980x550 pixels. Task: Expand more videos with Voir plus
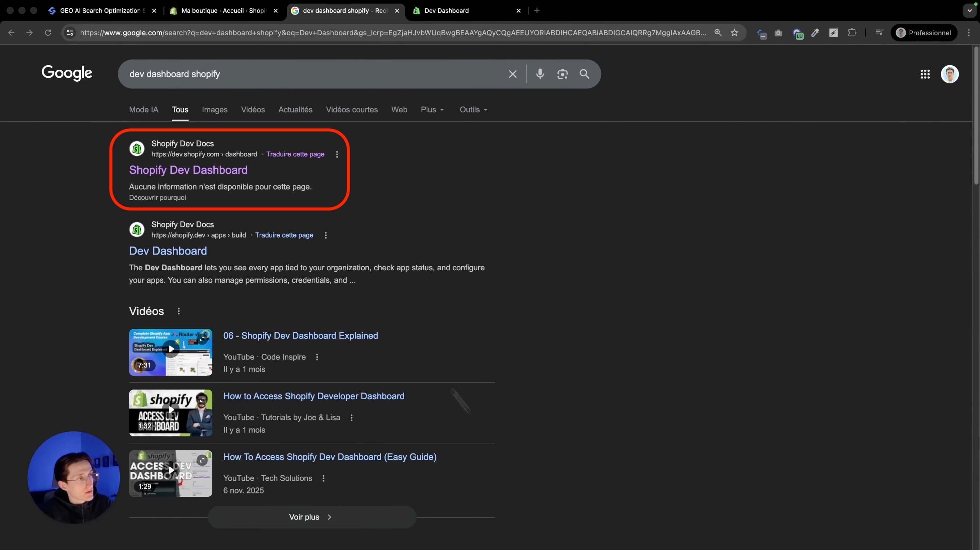[x=312, y=517]
